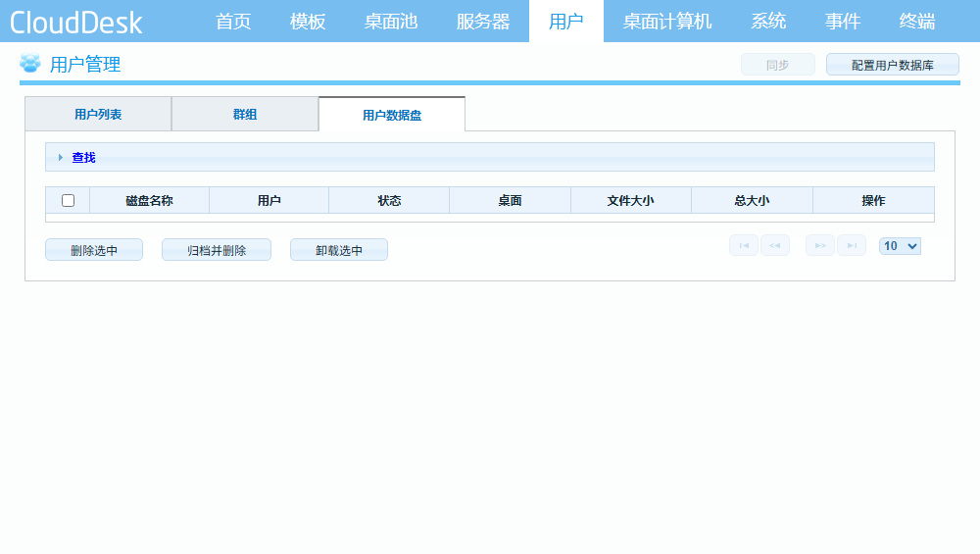Select the 用户数据盘 tab
This screenshot has height=554, width=980.
[x=392, y=115]
